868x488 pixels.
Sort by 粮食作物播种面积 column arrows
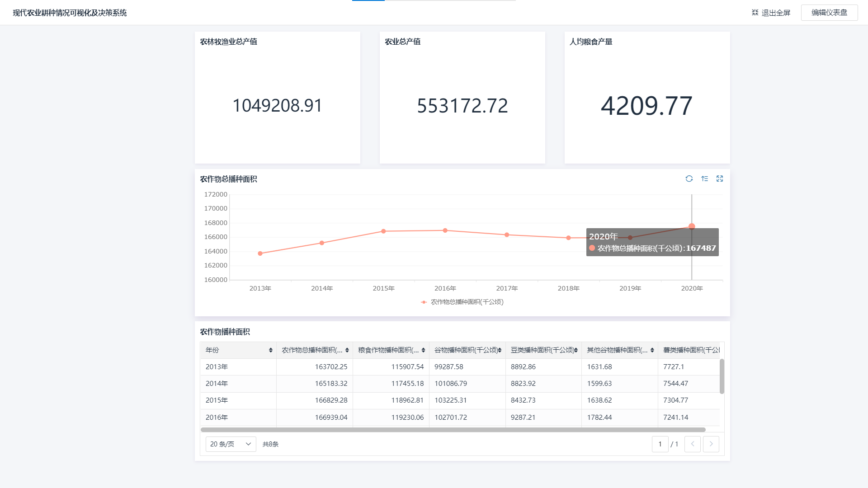pyautogui.click(x=423, y=350)
